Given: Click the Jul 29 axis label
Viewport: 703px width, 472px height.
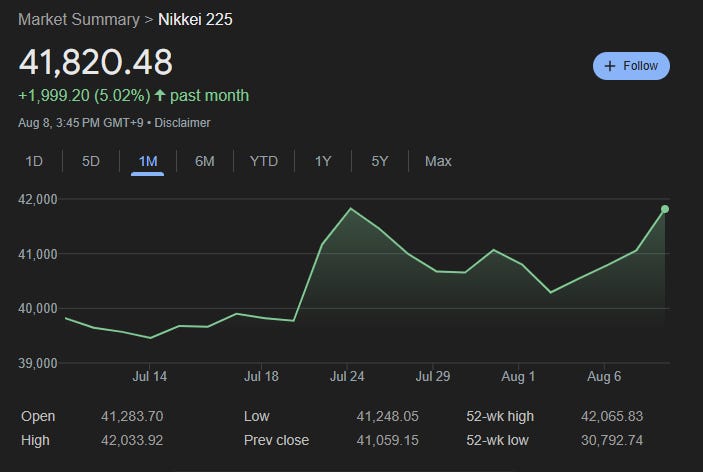Looking at the screenshot, I should pyautogui.click(x=433, y=377).
